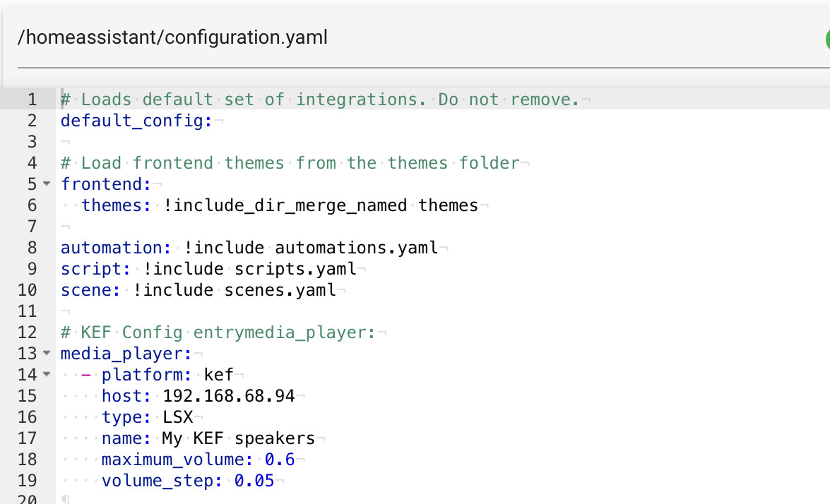Click line number 19 in the gutter
This screenshot has width=830, height=504.
pos(27,481)
